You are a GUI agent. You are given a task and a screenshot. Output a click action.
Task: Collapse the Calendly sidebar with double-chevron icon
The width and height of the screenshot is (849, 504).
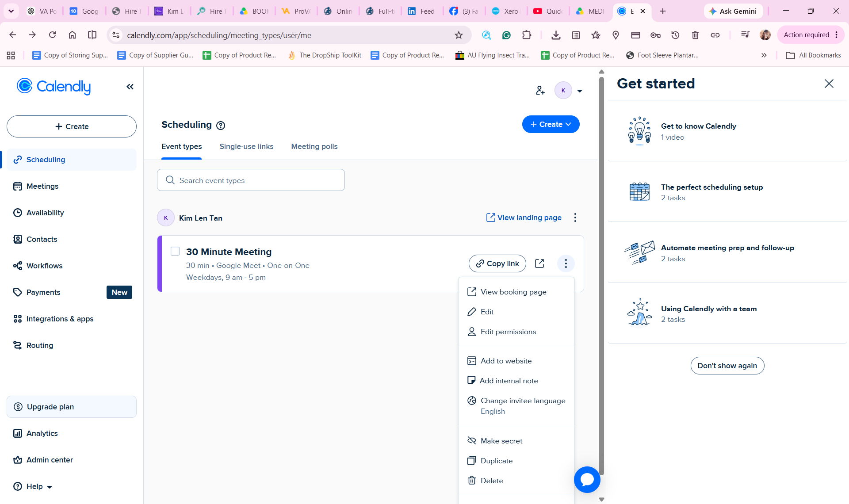tap(130, 87)
